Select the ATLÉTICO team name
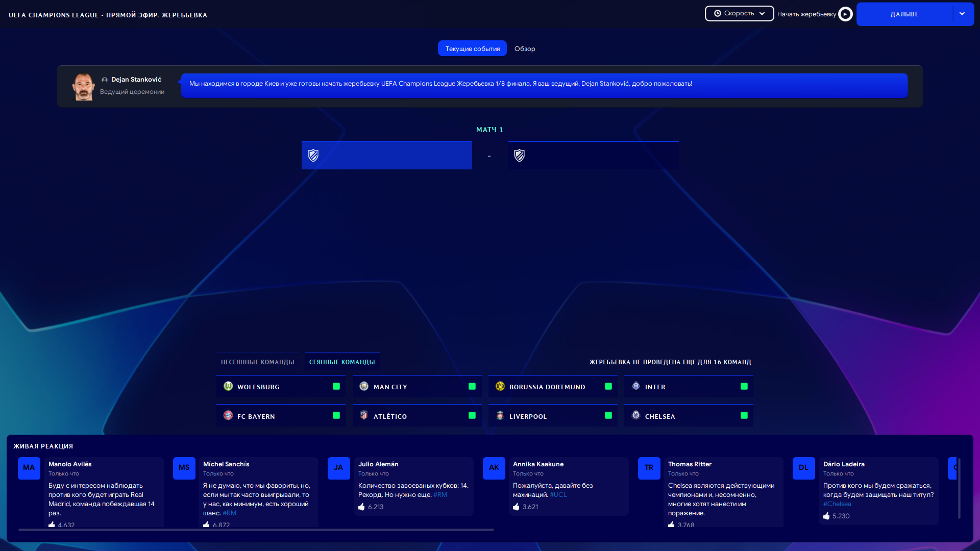980x551 pixels. coord(390,417)
